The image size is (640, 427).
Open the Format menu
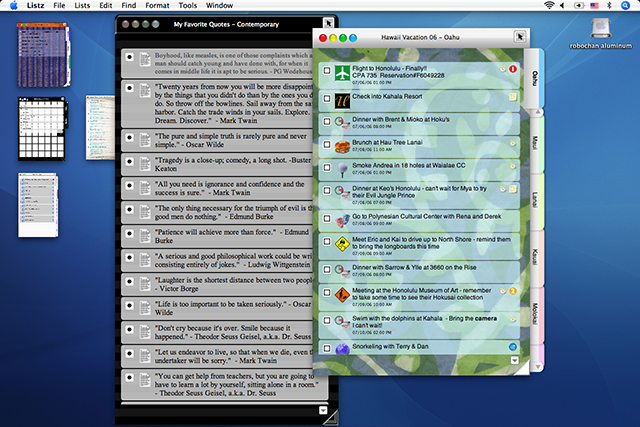(x=157, y=5)
